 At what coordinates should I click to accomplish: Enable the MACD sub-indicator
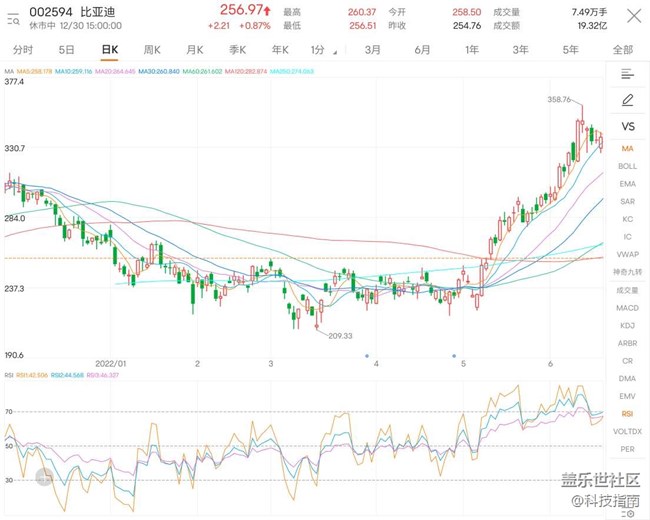[627, 307]
